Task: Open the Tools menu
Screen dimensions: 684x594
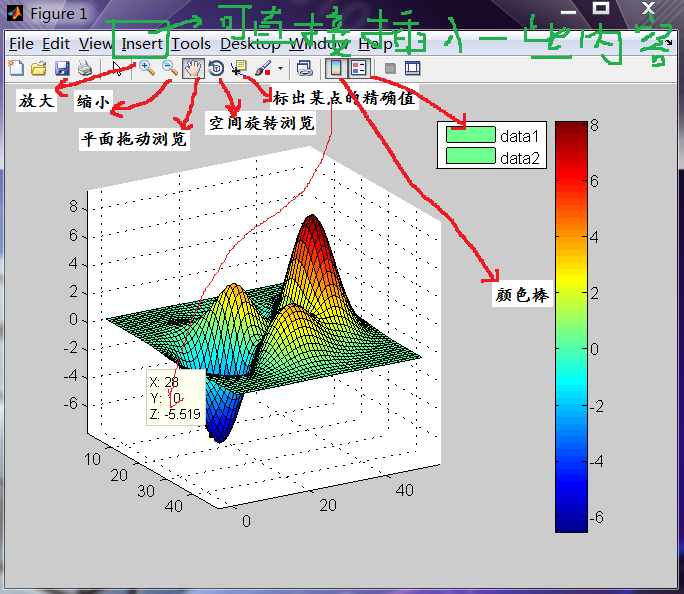Action: [191, 44]
